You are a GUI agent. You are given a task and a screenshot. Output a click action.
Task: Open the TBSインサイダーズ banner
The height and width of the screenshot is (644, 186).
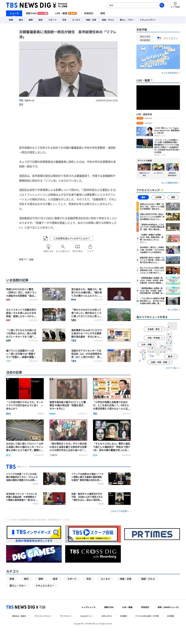click(34, 534)
